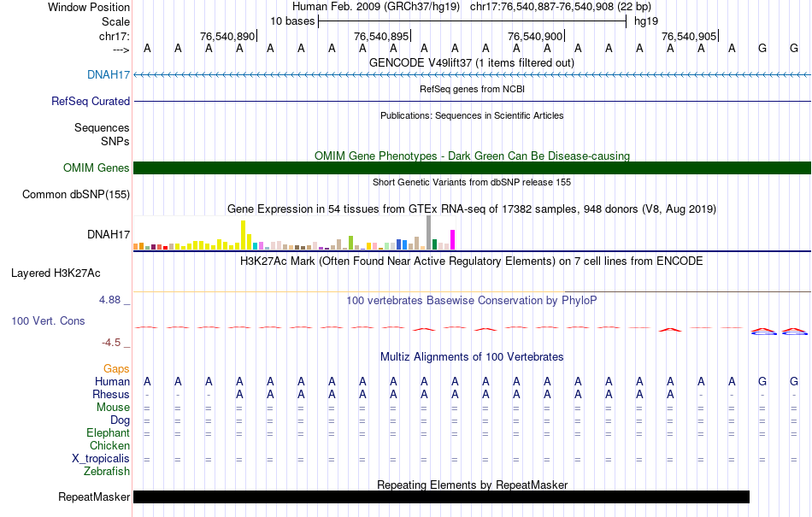Select the Mouse species label

tap(113, 408)
